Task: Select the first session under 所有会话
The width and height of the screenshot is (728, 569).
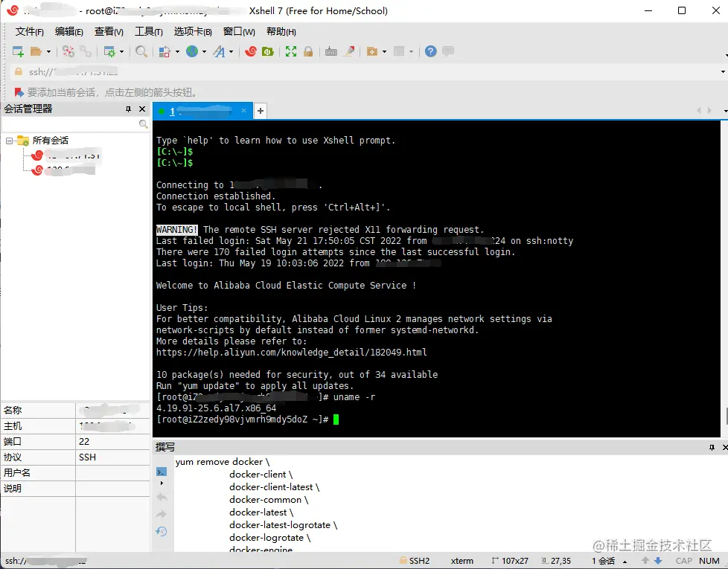Action: [66, 155]
